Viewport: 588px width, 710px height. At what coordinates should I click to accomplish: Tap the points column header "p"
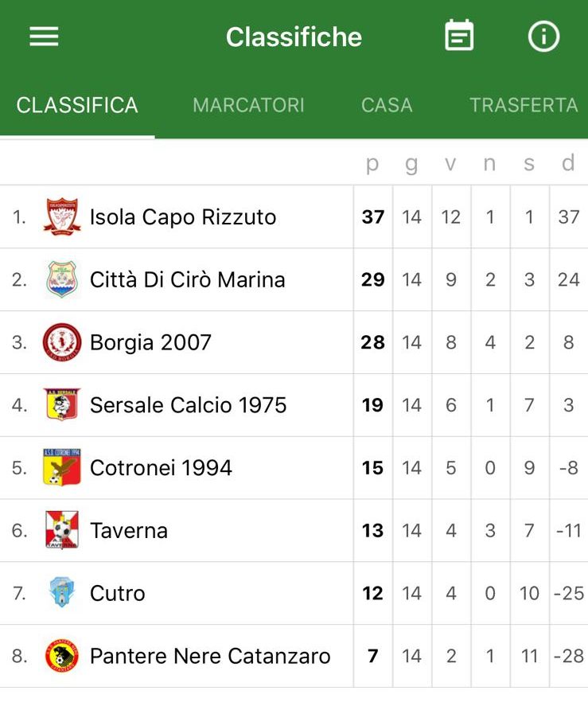coord(372,163)
